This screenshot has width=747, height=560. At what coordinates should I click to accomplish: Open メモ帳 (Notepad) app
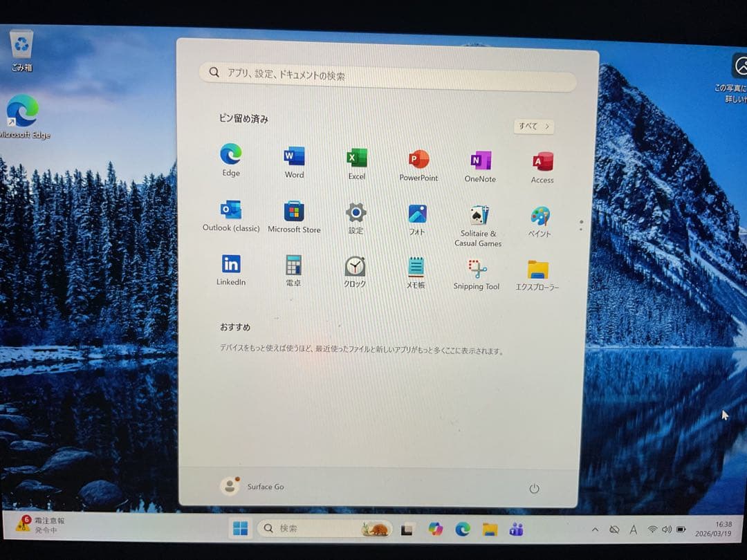click(x=416, y=272)
